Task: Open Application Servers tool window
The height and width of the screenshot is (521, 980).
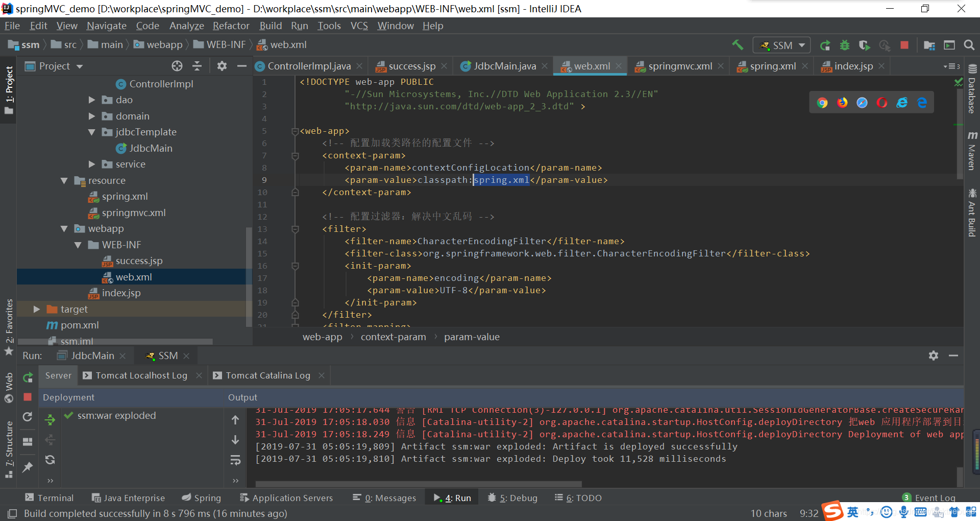Action: tap(286, 498)
